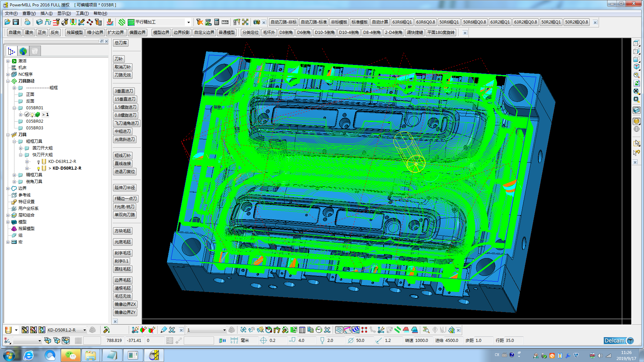The height and width of the screenshot is (362, 644).
Task: Open the 文件(F) menu
Action: pos(11,13)
